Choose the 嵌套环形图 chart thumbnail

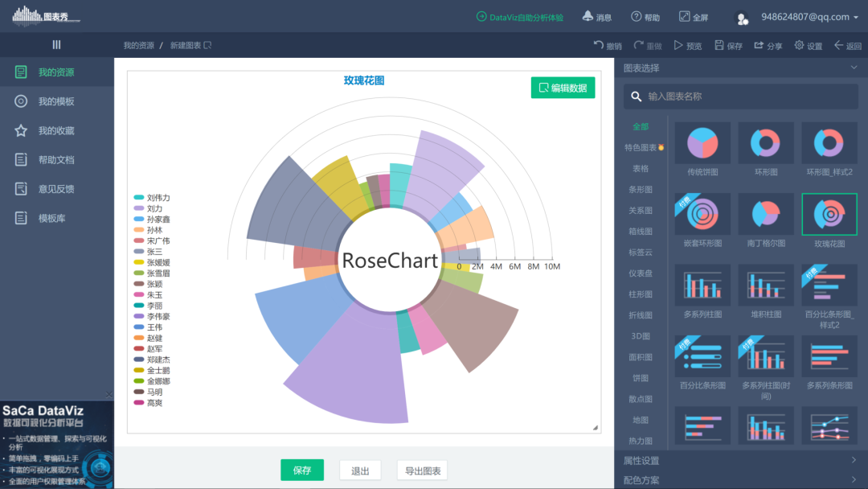(702, 214)
